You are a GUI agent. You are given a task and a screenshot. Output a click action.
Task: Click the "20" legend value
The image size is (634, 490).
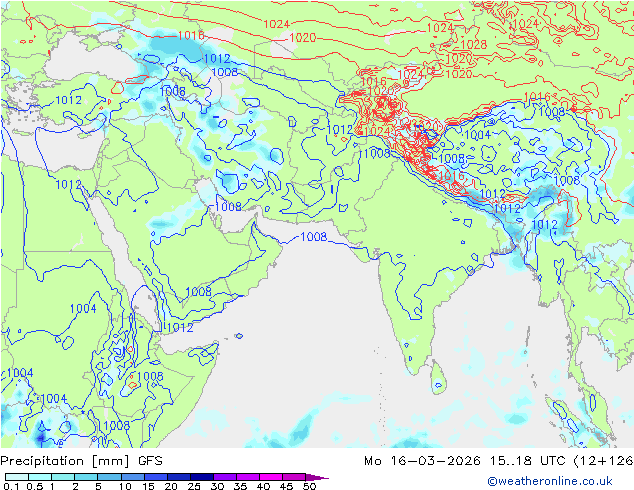coord(171,486)
